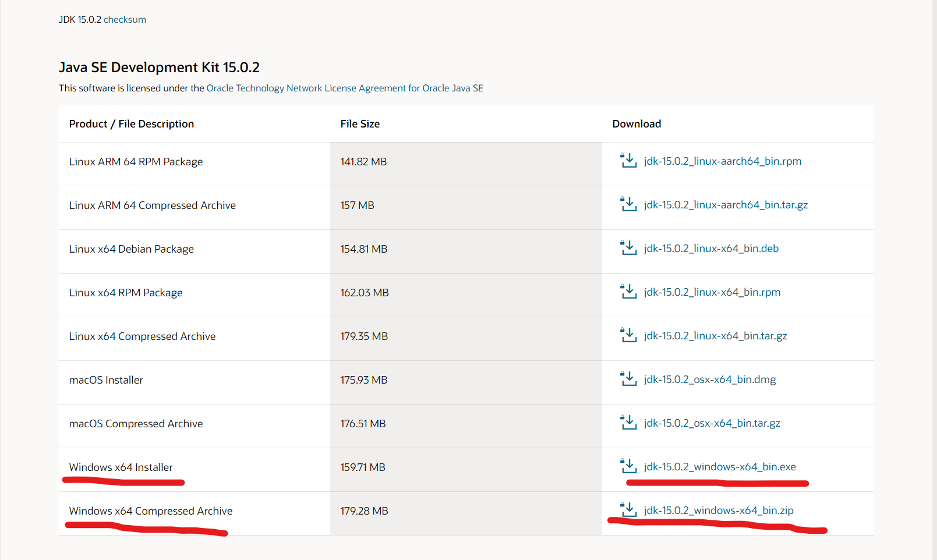Click the Java SE Development Kit 15.0.2 heading
The height and width of the screenshot is (560, 937).
tap(159, 68)
